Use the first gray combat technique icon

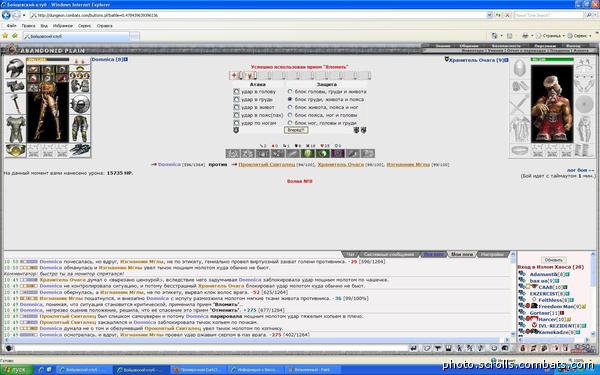pyautogui.click(x=233, y=153)
